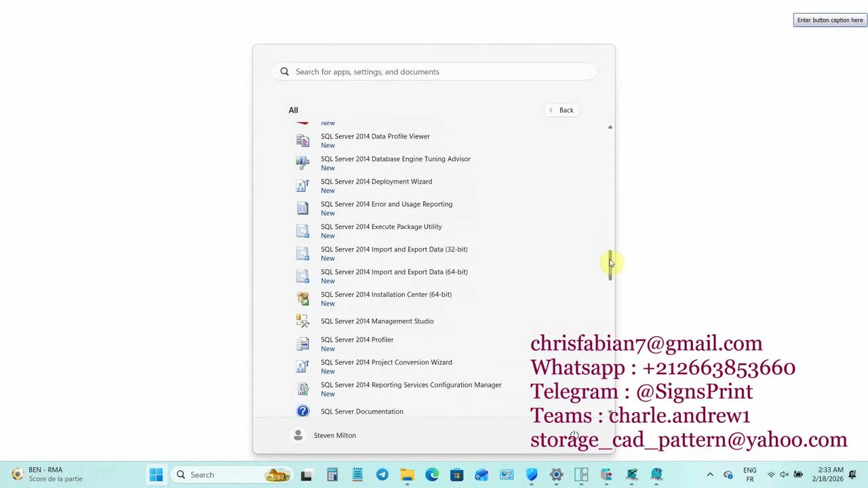The width and height of the screenshot is (868, 488).
Task: Open SQL Server 2014 Data Profile Viewer icon
Action: tap(302, 140)
